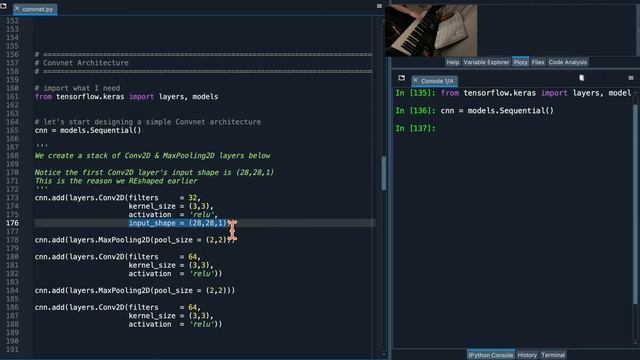This screenshot has height=360, width=640.
Task: Click the piano webcam video thumbnail
Action: pos(431,30)
